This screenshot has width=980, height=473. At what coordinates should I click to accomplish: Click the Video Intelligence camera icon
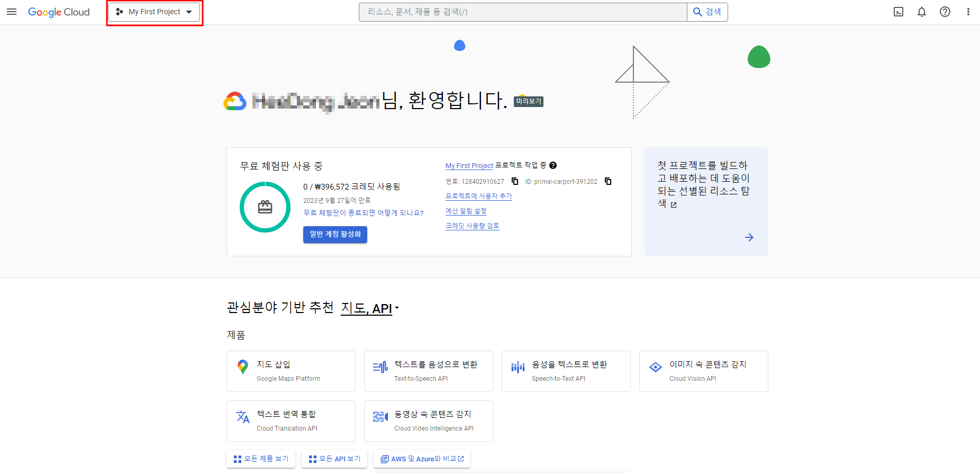pyautogui.click(x=380, y=417)
